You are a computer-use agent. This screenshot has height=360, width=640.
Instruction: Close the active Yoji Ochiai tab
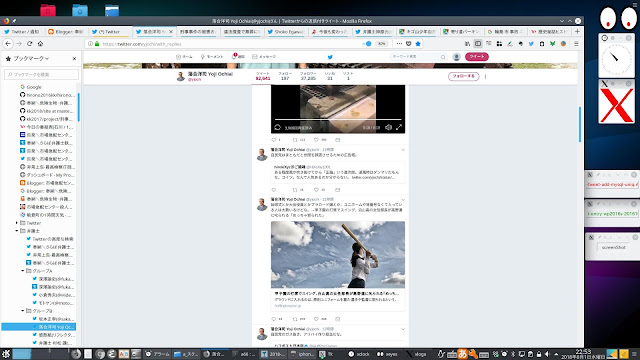tap(171, 31)
